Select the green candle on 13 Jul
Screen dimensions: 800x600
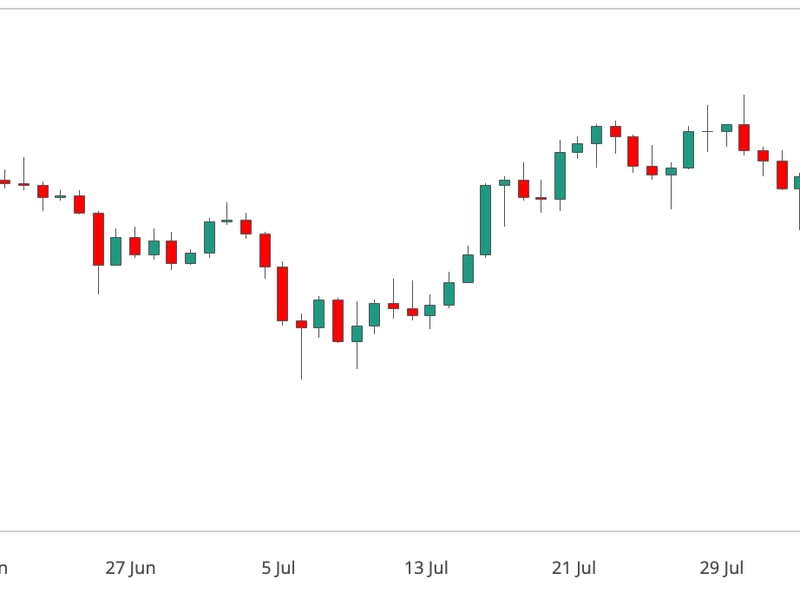[430, 310]
